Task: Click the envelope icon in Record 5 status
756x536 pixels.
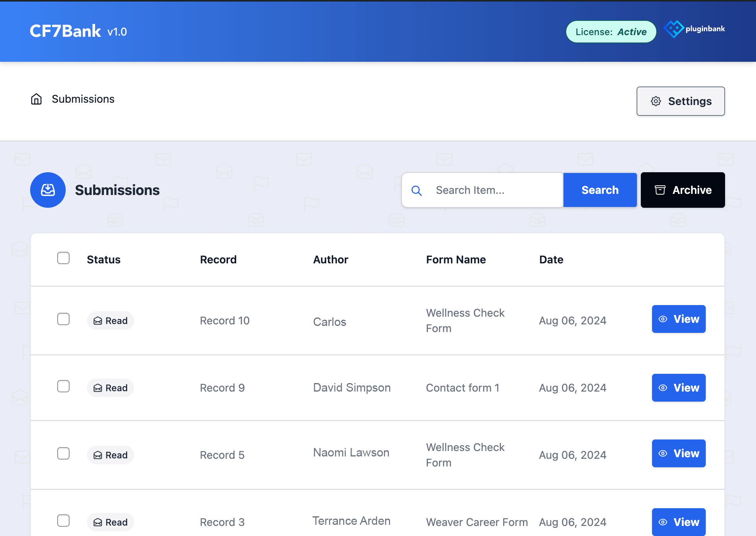Action: tap(98, 455)
